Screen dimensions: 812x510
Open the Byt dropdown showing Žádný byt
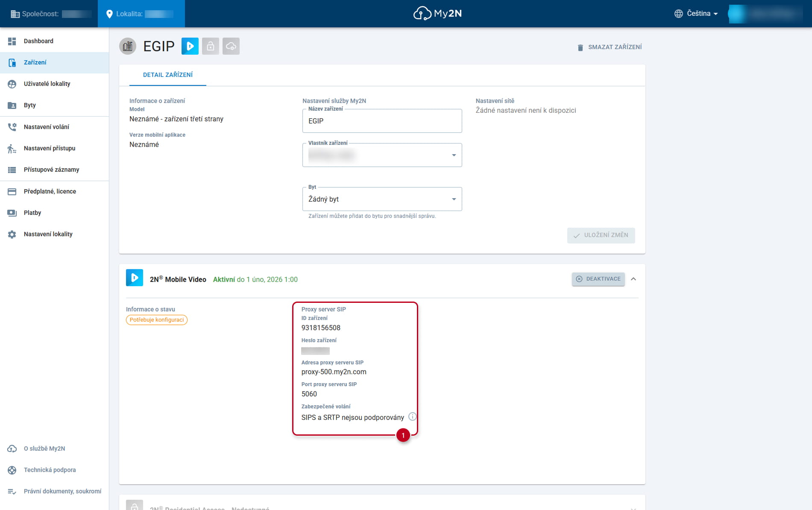pyautogui.click(x=382, y=199)
